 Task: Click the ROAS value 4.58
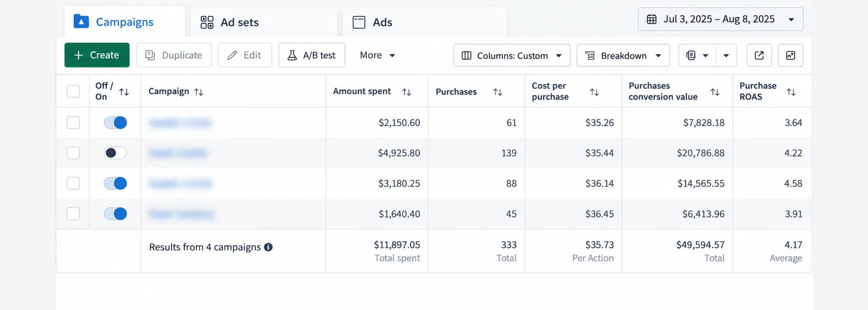[x=793, y=183]
